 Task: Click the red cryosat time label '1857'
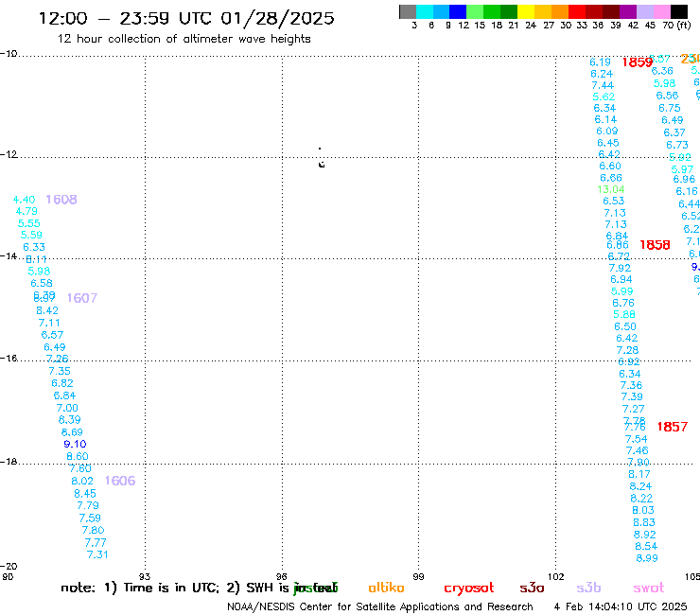click(x=673, y=427)
